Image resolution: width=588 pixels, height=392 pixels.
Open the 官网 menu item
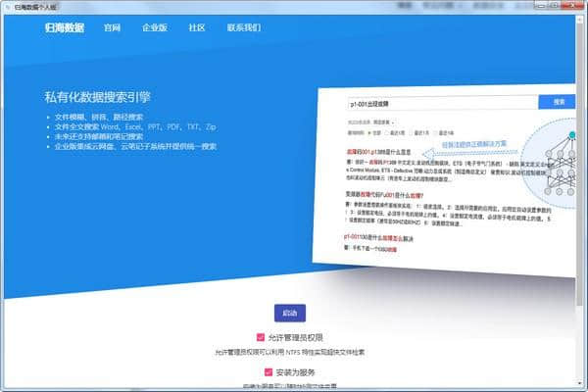pos(113,27)
